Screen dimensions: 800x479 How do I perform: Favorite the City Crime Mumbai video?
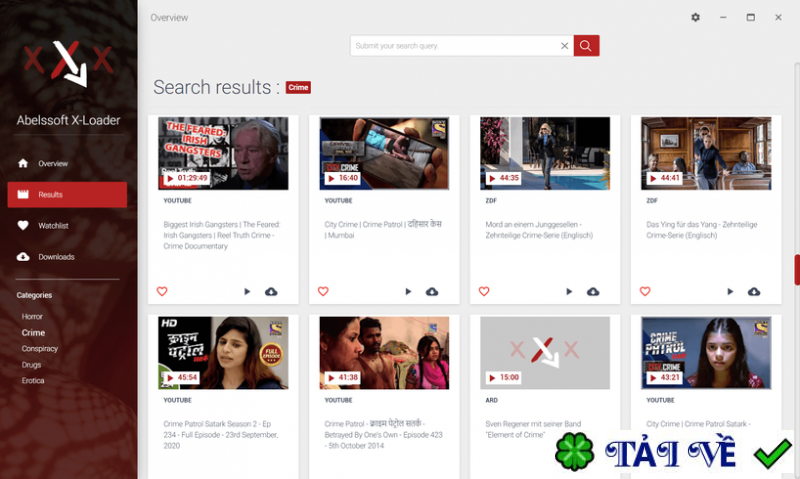click(323, 291)
